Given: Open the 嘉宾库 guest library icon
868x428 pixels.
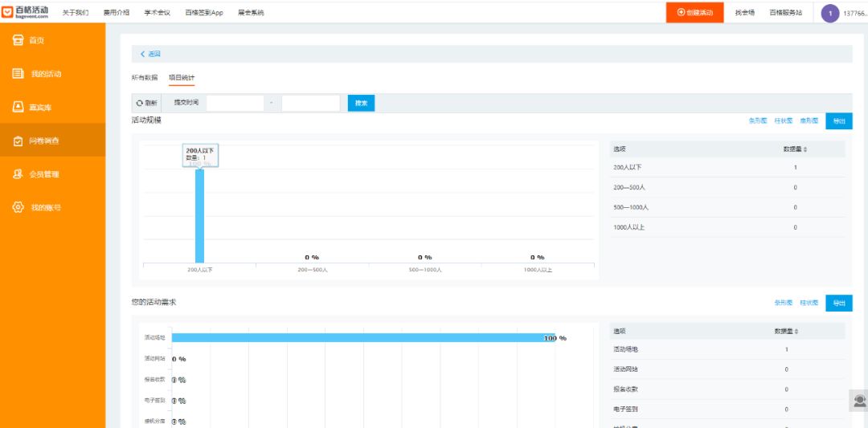Looking at the screenshot, I should [x=18, y=107].
